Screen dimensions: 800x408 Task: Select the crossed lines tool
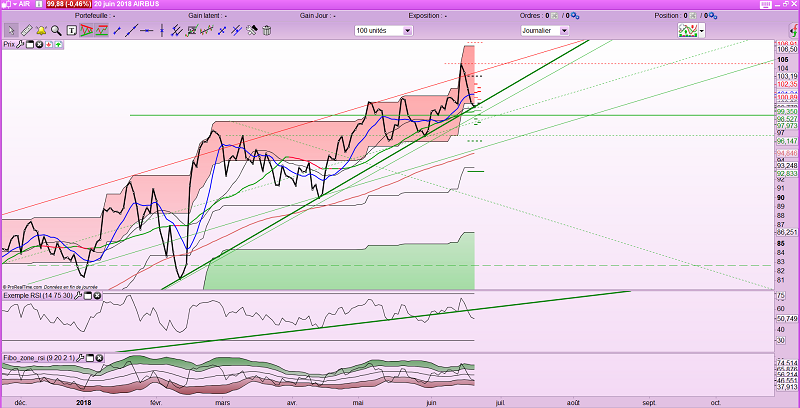click(222, 31)
